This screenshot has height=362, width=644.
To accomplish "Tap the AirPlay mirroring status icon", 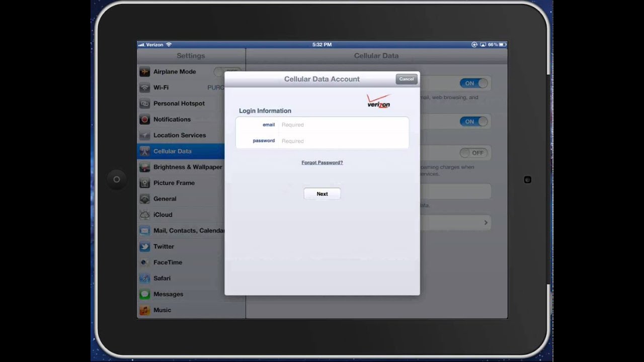I will coord(483,45).
